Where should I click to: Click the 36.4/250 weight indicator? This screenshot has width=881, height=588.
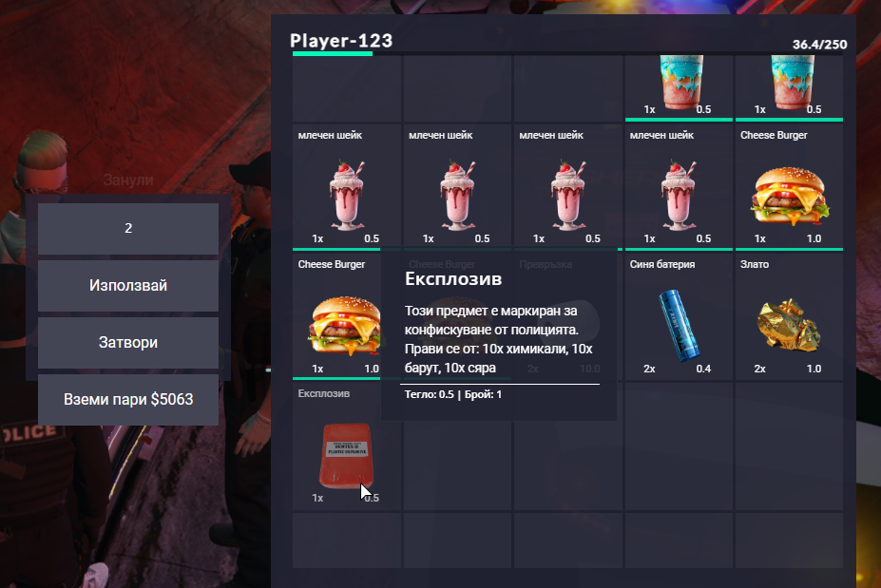click(819, 45)
